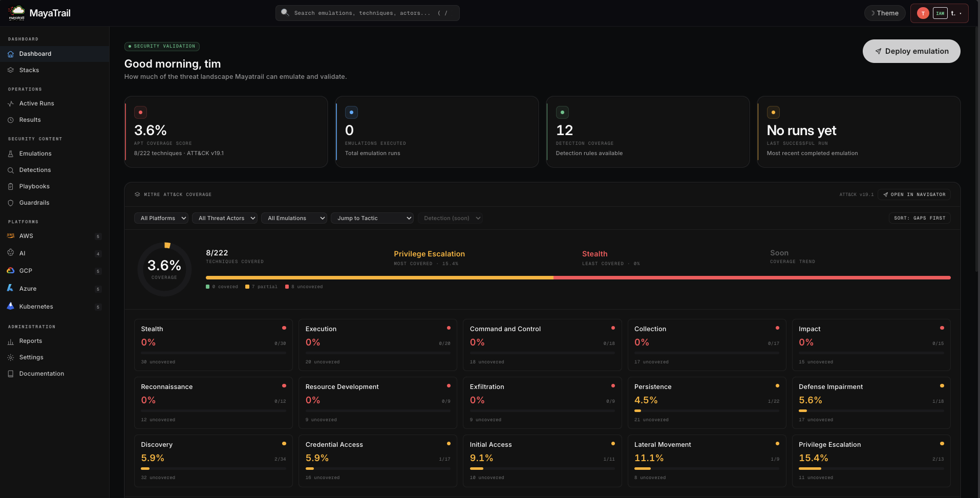The image size is (980, 498).
Task: Click the Stacks layers icon
Action: tap(10, 70)
